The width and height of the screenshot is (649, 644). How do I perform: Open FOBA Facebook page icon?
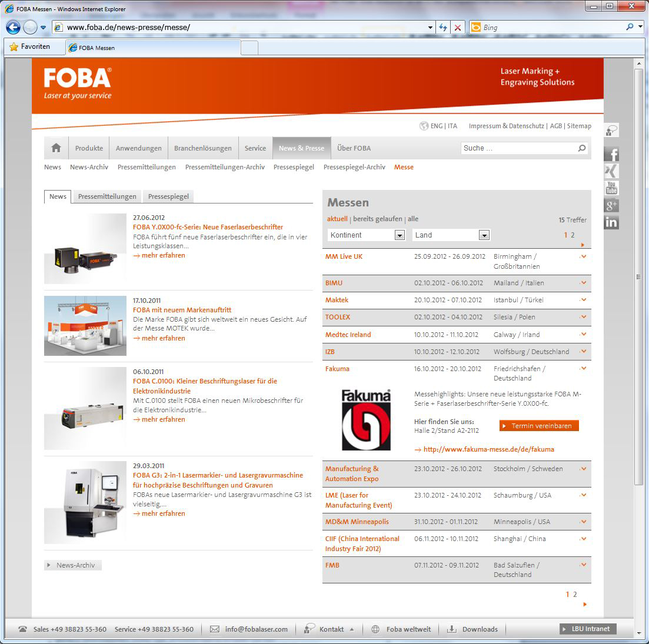tap(611, 154)
